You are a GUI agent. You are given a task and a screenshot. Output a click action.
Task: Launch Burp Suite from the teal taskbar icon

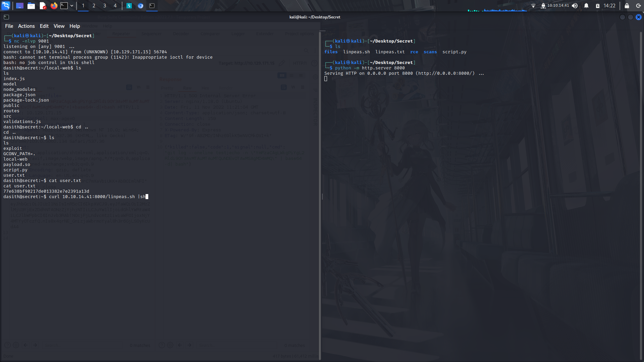130,6
